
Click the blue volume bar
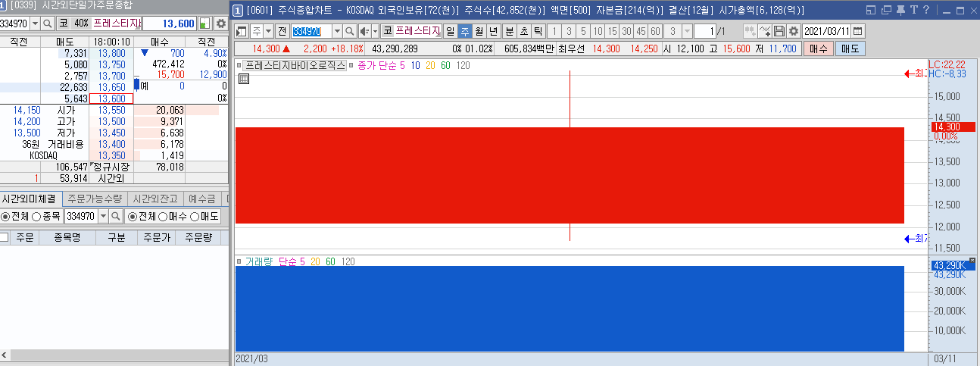tap(570, 308)
